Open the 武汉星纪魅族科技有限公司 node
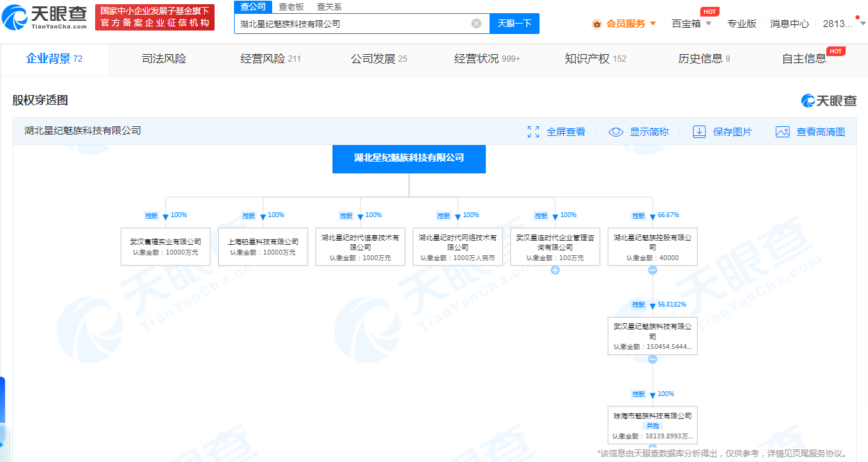 pos(653,336)
